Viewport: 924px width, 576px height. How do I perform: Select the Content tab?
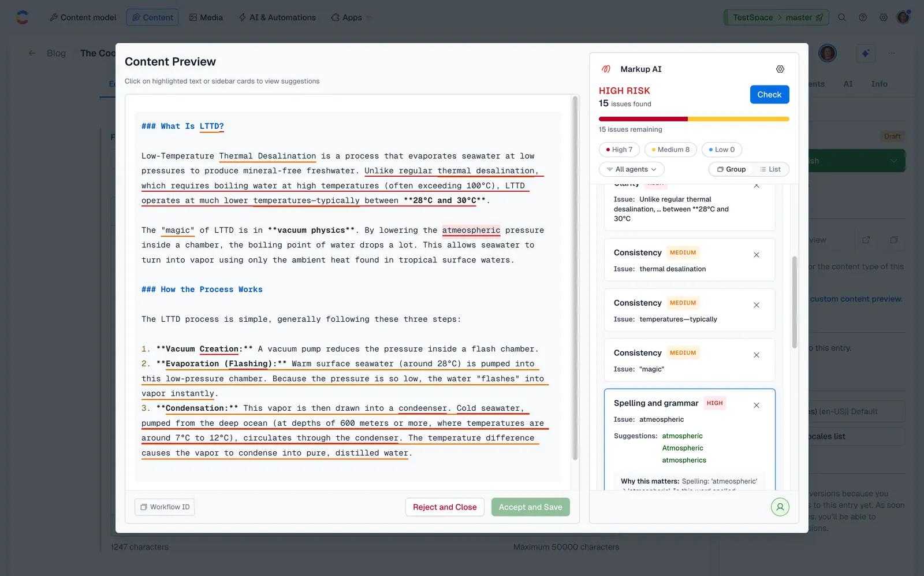click(152, 17)
